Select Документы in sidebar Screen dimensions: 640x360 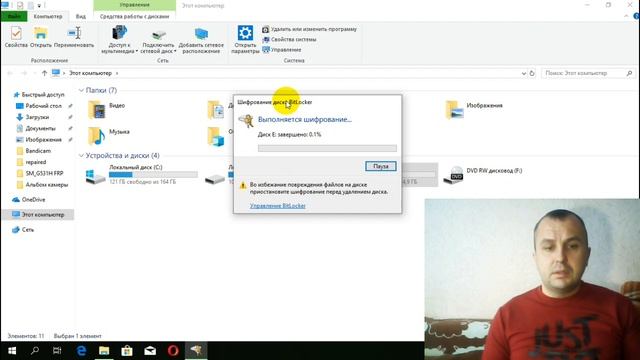[36, 129]
